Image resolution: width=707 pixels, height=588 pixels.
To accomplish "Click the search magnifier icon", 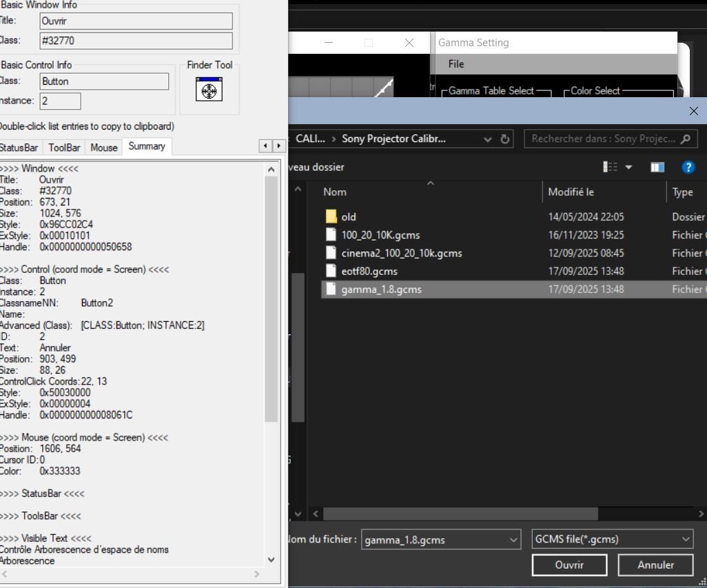I will click(x=684, y=139).
